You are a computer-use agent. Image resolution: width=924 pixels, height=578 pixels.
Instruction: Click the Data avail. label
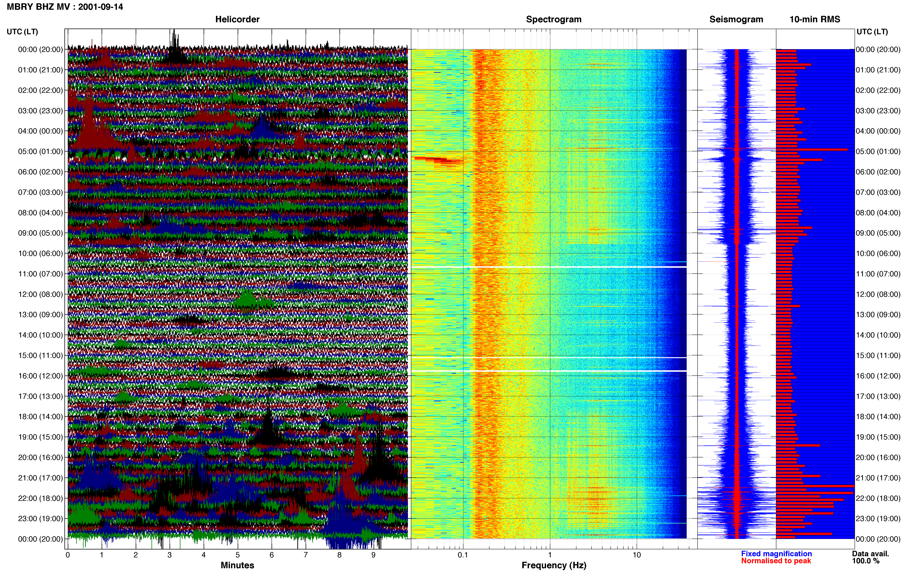click(870, 554)
